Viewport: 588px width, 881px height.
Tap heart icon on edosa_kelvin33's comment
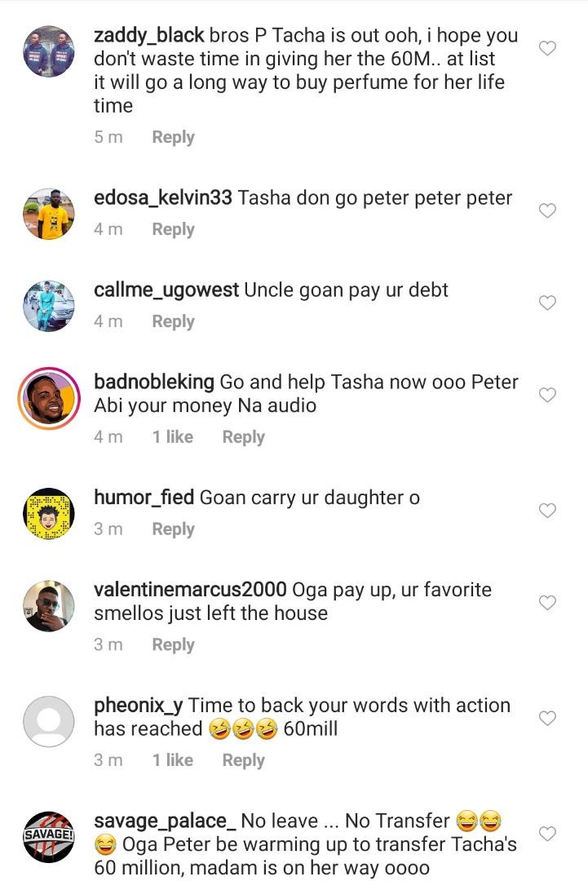[548, 210]
